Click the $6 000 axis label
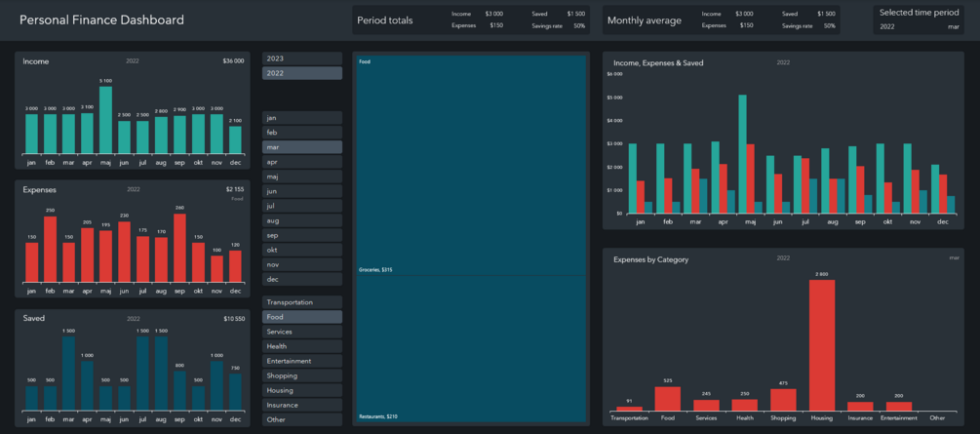Viewport: 980px width, 434px height. point(613,74)
